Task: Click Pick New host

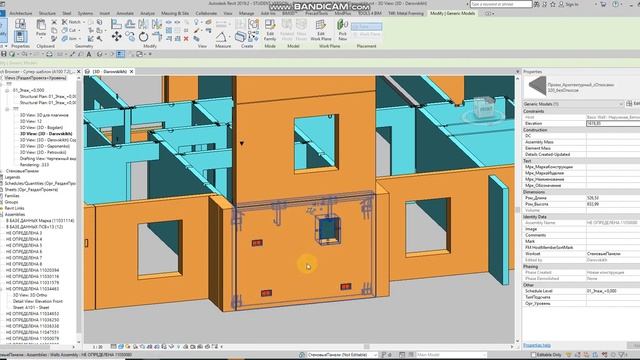Action: pos(342,30)
